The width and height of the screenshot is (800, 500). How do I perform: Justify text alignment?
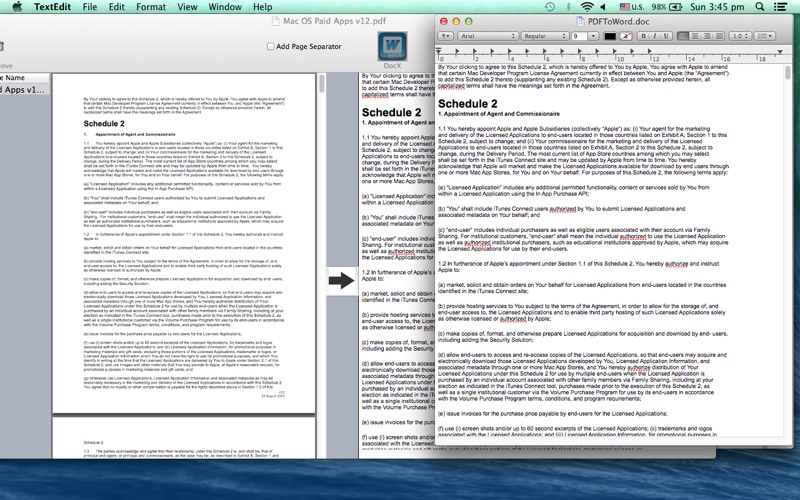click(x=719, y=36)
